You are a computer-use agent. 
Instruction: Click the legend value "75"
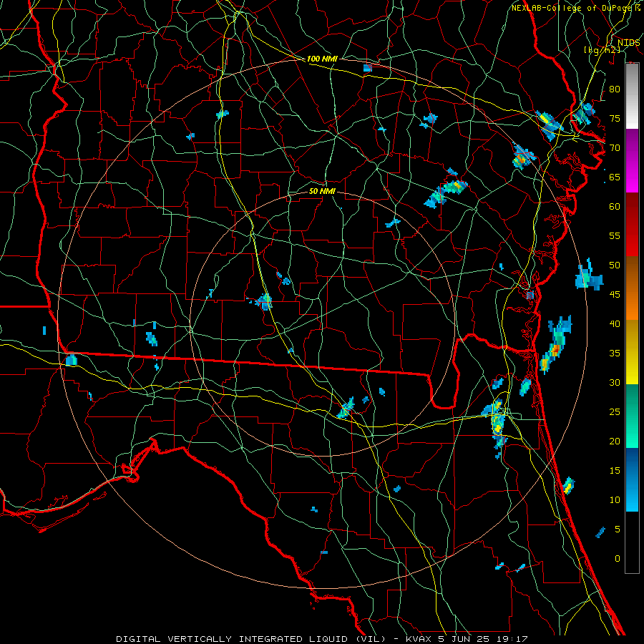(x=615, y=118)
